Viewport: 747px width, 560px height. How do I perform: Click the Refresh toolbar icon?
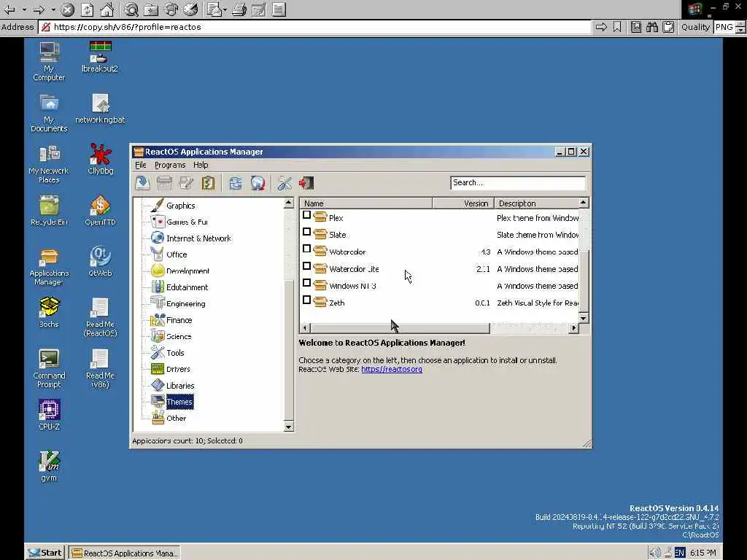click(236, 183)
